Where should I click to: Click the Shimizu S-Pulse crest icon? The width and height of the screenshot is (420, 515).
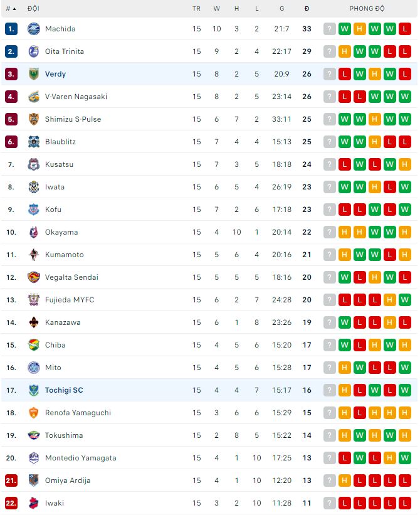33,119
